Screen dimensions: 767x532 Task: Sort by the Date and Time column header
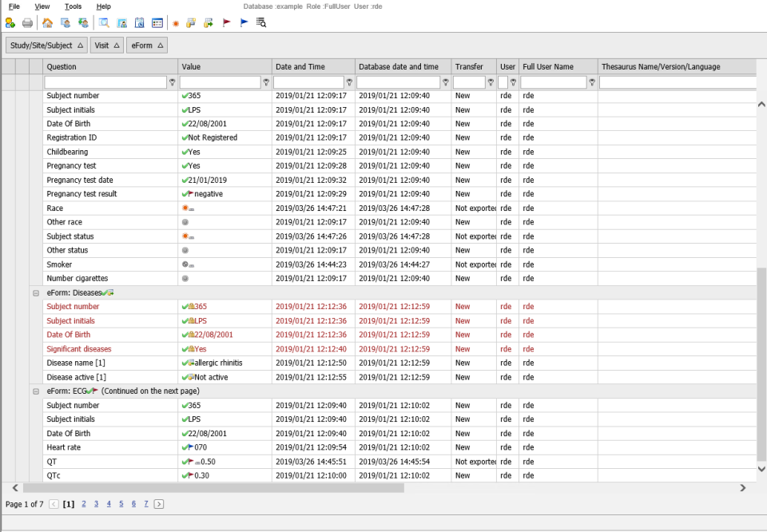pyautogui.click(x=313, y=66)
